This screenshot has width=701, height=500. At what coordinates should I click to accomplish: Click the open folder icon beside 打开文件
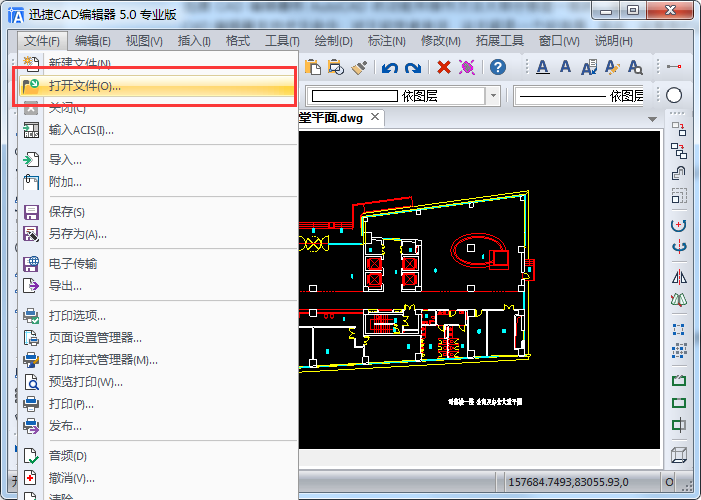[31, 86]
